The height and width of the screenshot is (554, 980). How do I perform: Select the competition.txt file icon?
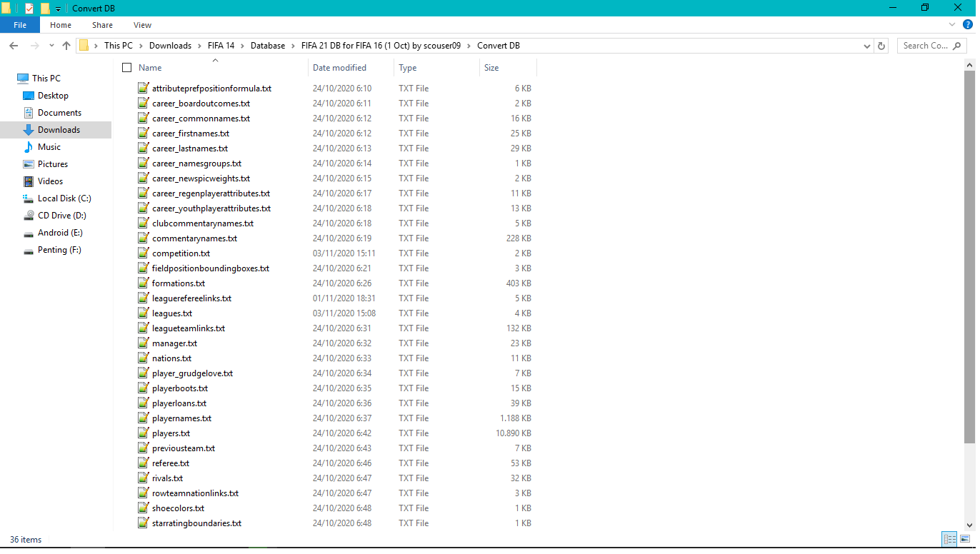pos(143,253)
